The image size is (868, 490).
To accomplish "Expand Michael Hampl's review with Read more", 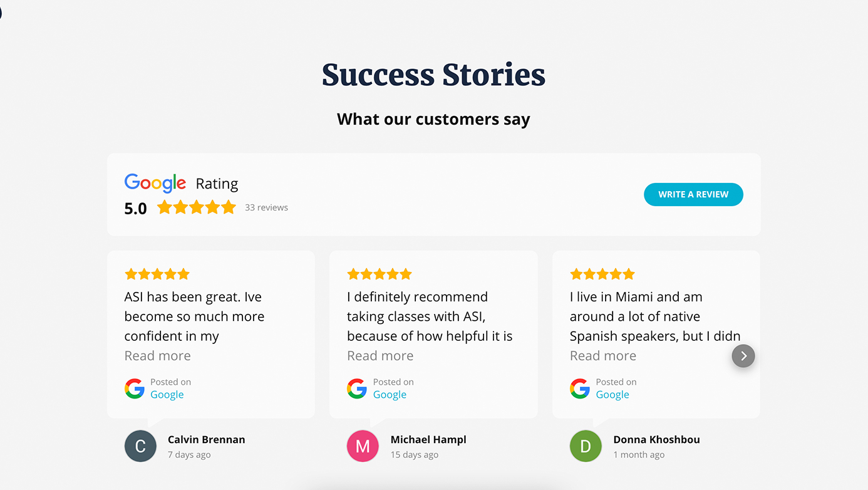I will [380, 356].
